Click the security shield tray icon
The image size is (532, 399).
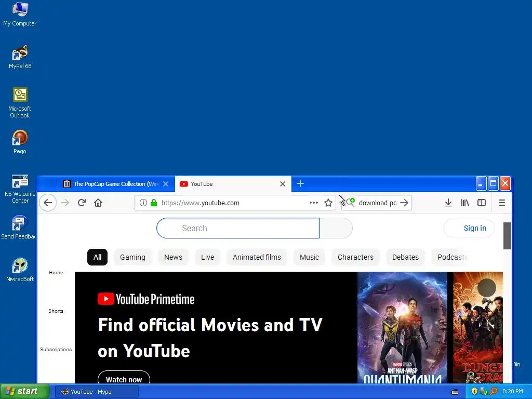click(x=474, y=392)
